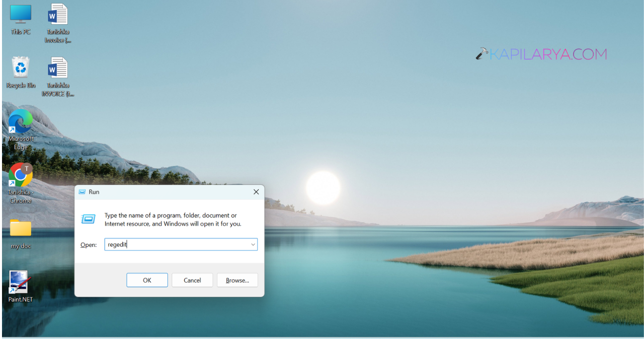Select the Paint.NET shortcut
Viewport: 644px width, 339px height.
click(x=21, y=286)
